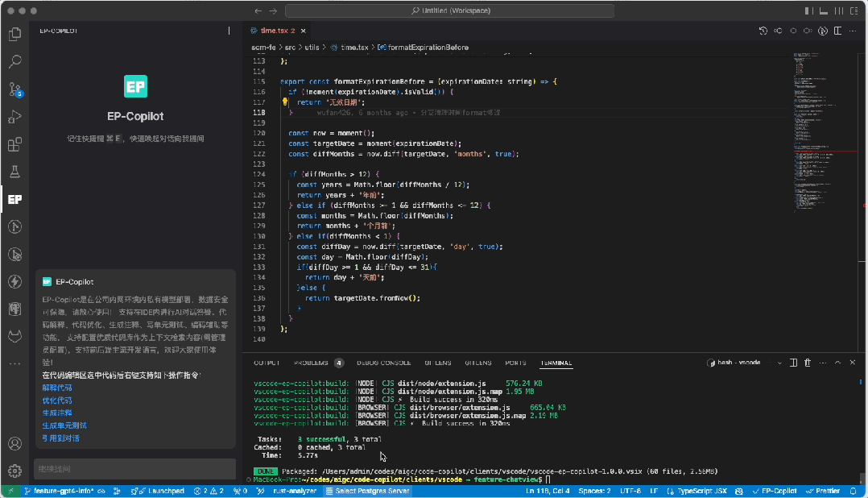Open the terminal panel ellipsis menu

click(823, 363)
